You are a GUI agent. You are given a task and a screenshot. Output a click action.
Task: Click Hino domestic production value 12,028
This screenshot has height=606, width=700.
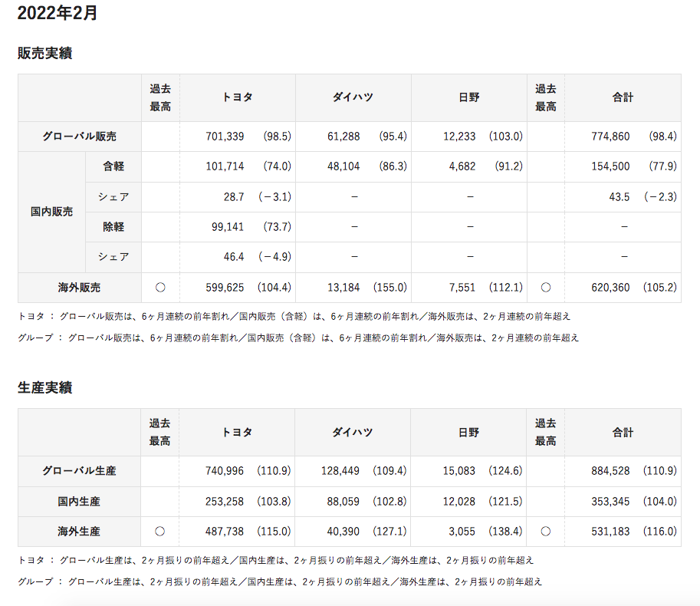tap(459, 502)
